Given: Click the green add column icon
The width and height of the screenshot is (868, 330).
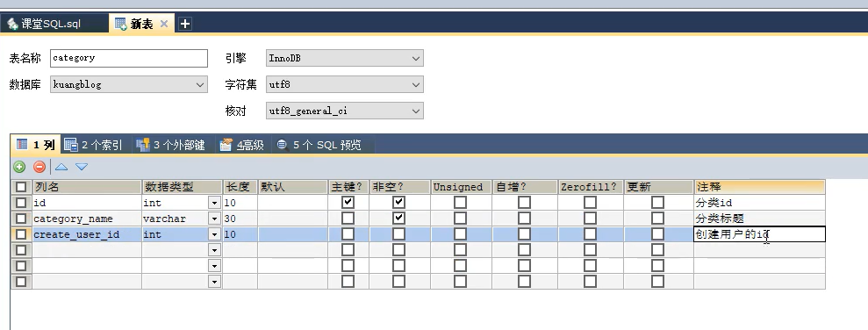Looking at the screenshot, I should click(19, 167).
